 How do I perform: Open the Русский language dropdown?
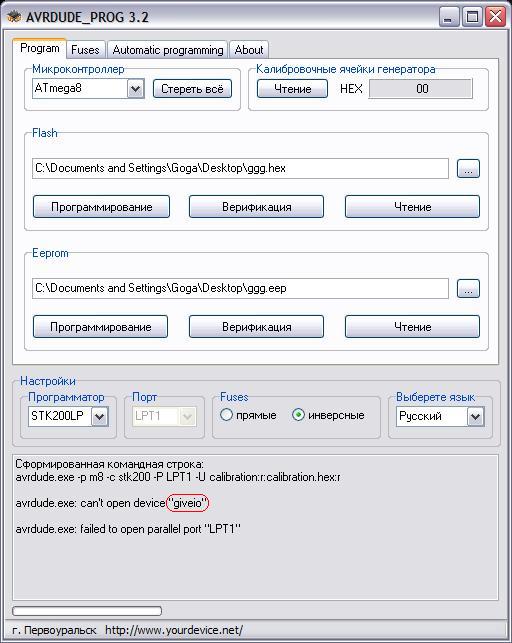point(476,417)
